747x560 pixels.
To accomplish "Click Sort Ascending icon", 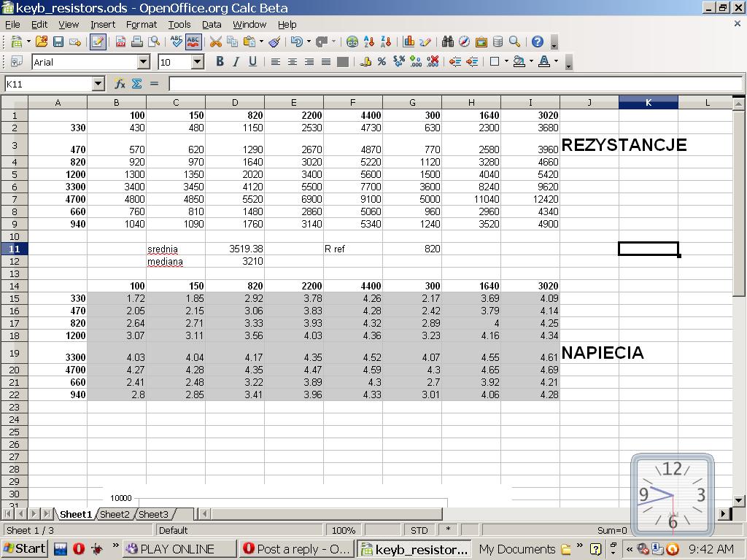I will 369,42.
